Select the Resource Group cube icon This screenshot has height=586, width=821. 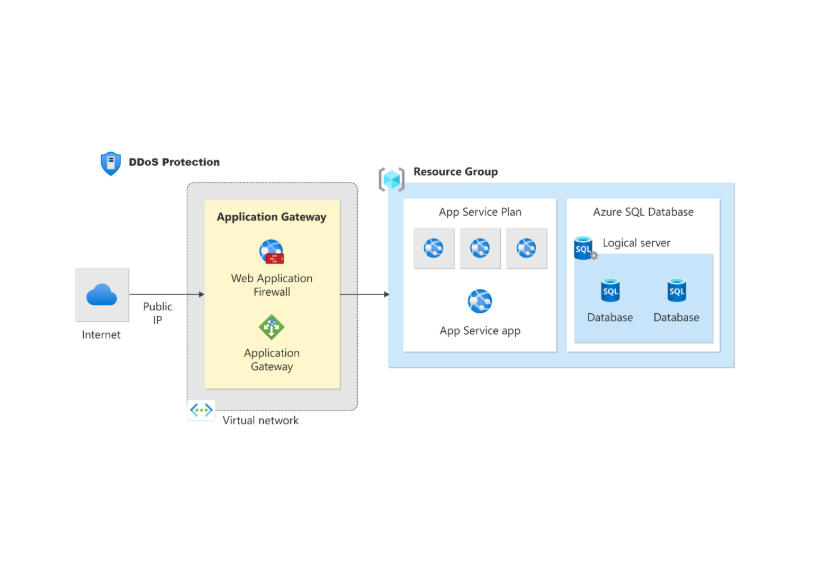(x=392, y=179)
